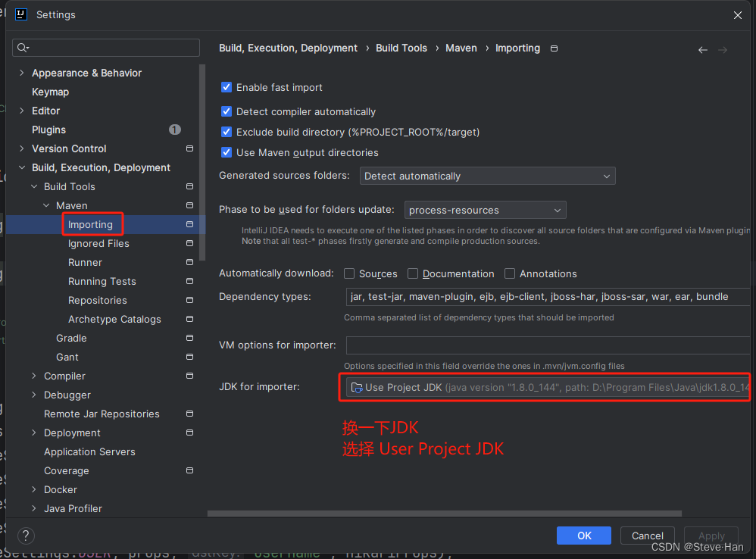Click the project-level icon on Ignored Files row
Screen dimensions: 756x559
click(x=189, y=243)
